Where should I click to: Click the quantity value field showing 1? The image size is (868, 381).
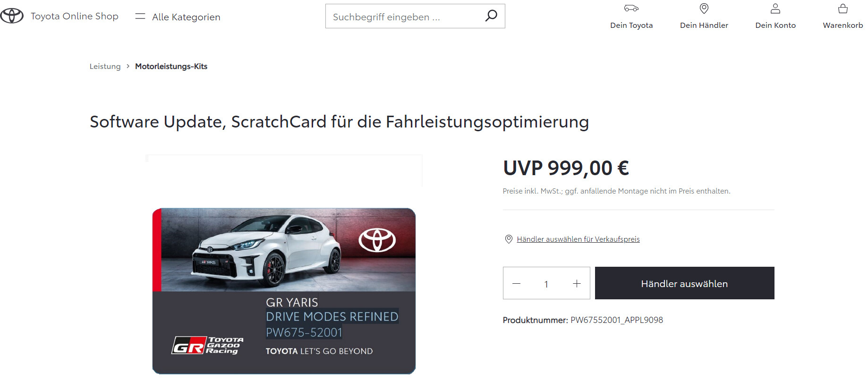546,284
